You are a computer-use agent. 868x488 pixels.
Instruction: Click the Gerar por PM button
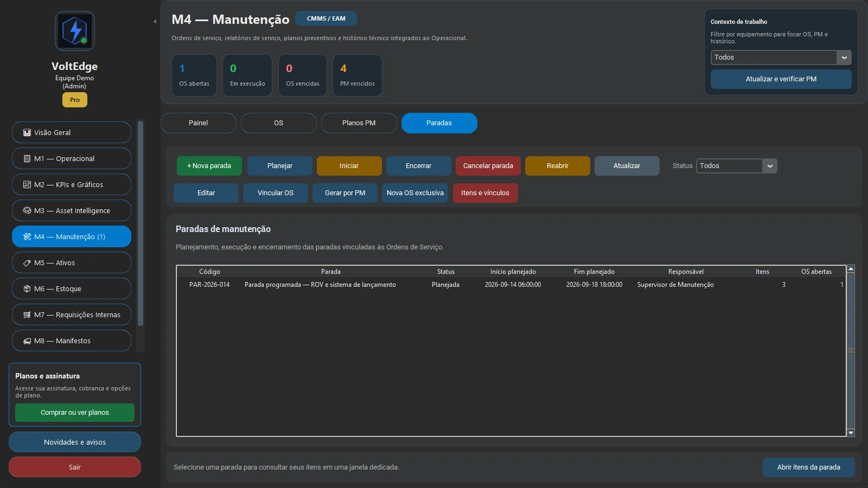pos(345,193)
